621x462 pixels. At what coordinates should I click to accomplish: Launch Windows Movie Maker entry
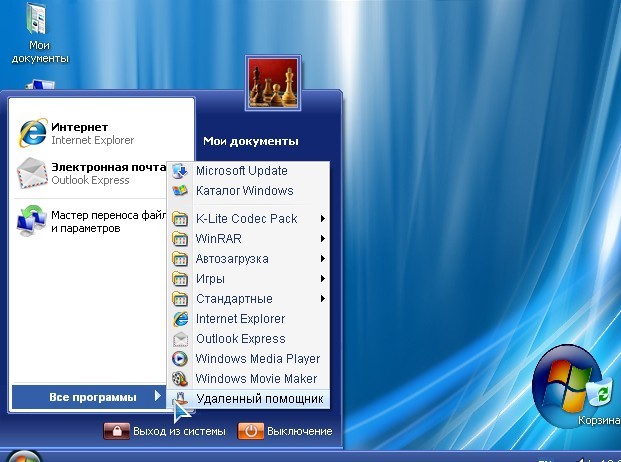click(x=248, y=379)
